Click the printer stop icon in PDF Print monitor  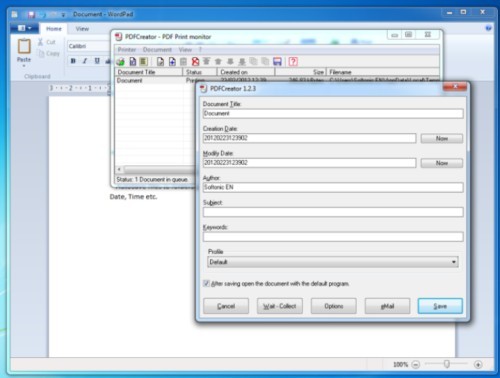pos(121,62)
